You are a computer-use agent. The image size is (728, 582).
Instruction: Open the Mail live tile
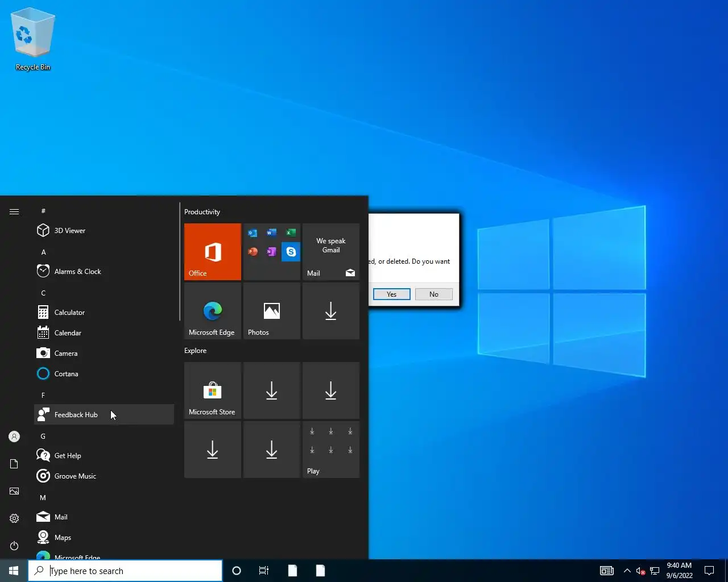pos(331,252)
